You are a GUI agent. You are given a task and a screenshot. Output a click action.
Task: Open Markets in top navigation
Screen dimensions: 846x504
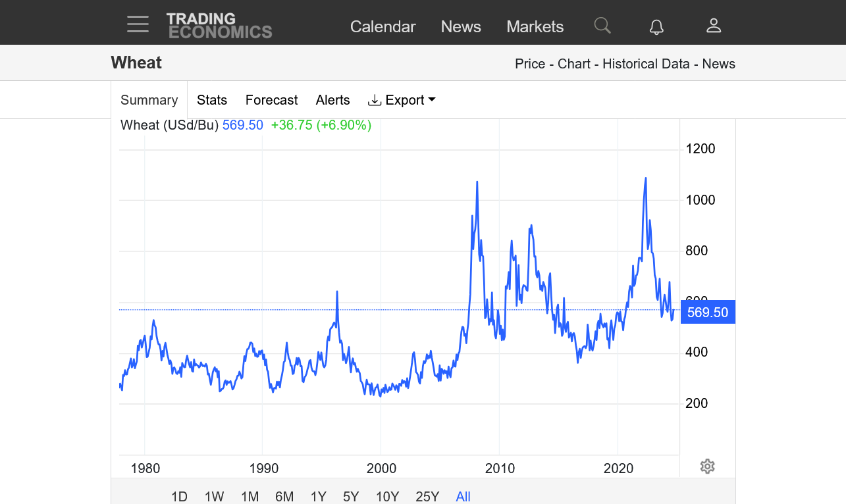535,26
